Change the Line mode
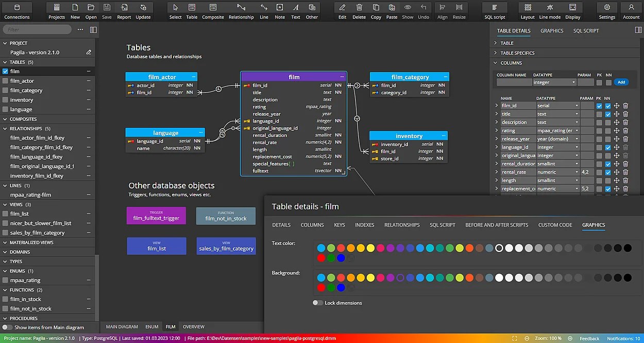644x343 pixels. coord(549,10)
